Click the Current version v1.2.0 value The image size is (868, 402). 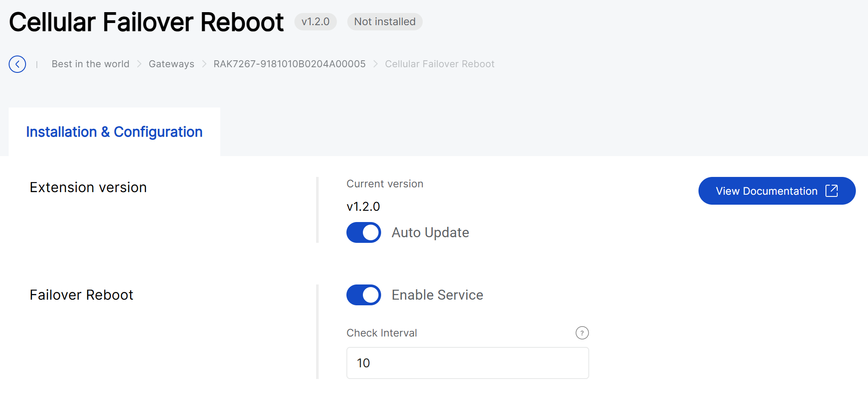click(x=363, y=206)
